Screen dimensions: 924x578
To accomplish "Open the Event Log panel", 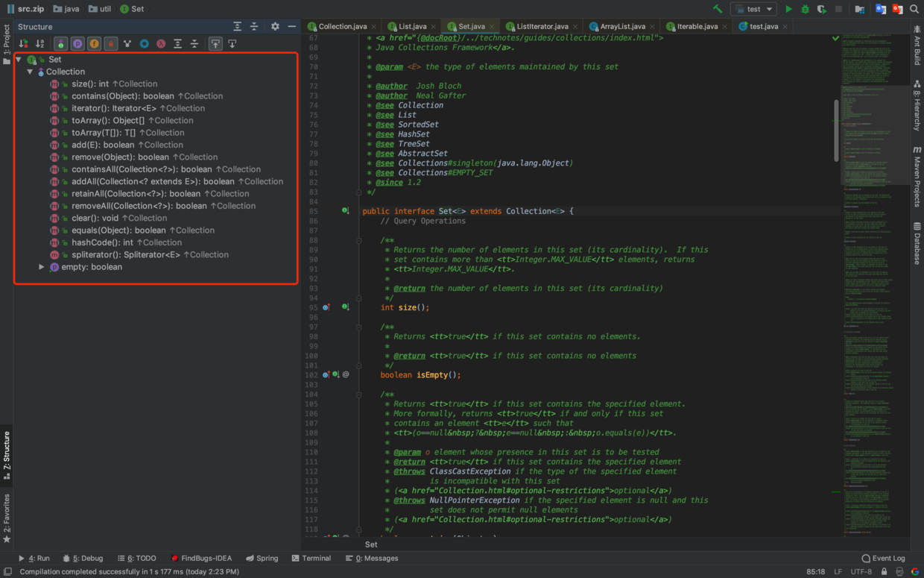I will [x=883, y=558].
